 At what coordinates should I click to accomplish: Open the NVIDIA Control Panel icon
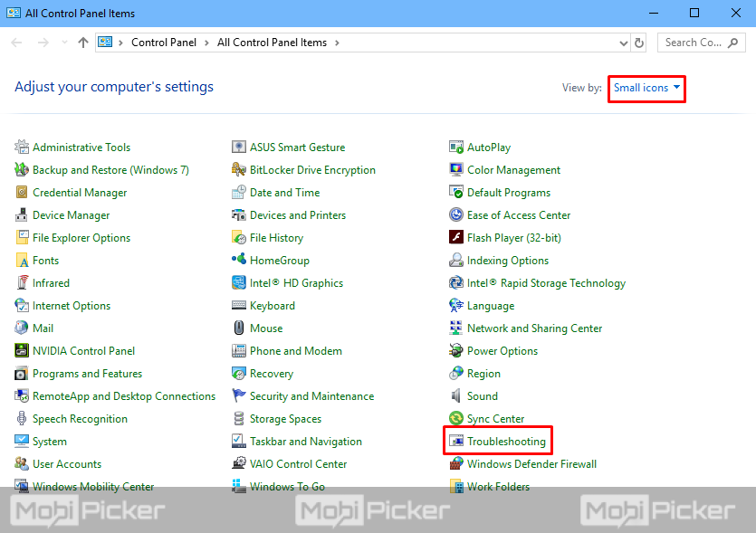pyautogui.click(x=22, y=351)
